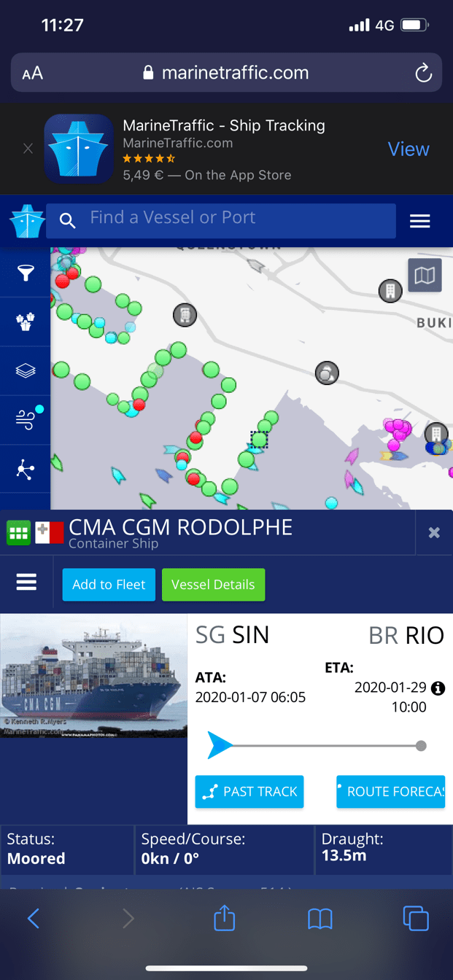The image size is (453, 980).
Task: Tap View on the app store banner
Action: pyautogui.click(x=409, y=149)
